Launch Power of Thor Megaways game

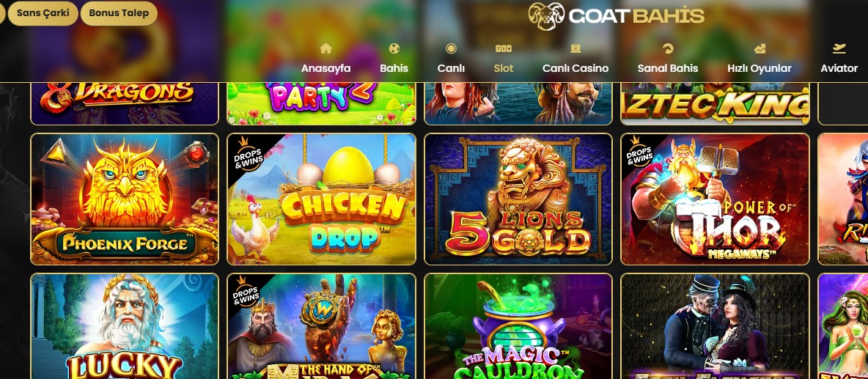715,199
